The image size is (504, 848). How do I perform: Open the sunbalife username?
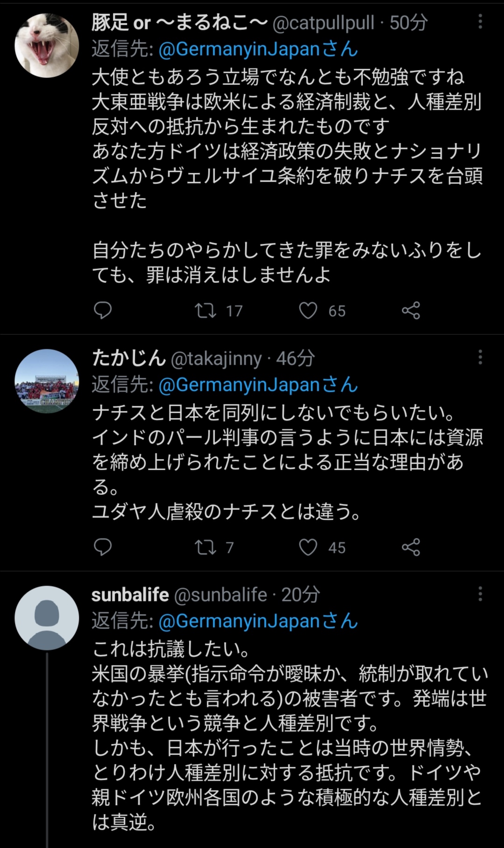[130, 595]
